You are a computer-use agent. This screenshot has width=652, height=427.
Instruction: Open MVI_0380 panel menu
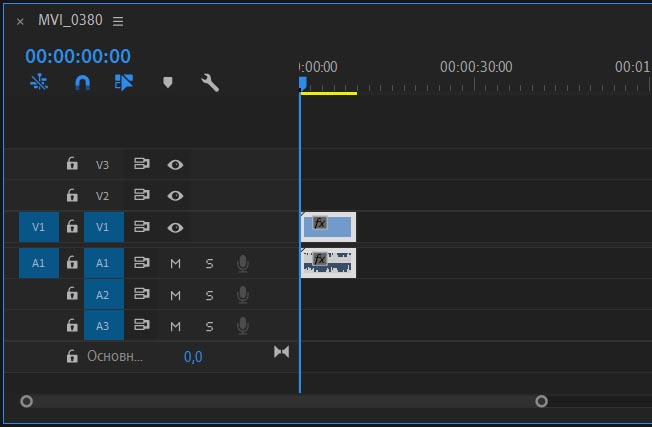coord(118,21)
